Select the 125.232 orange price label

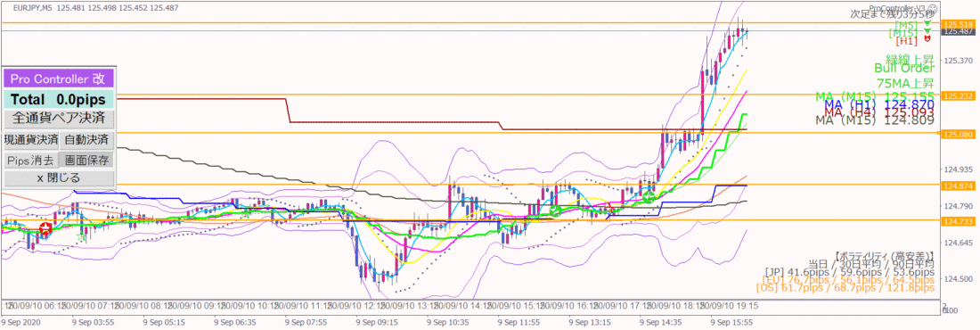coord(958,95)
